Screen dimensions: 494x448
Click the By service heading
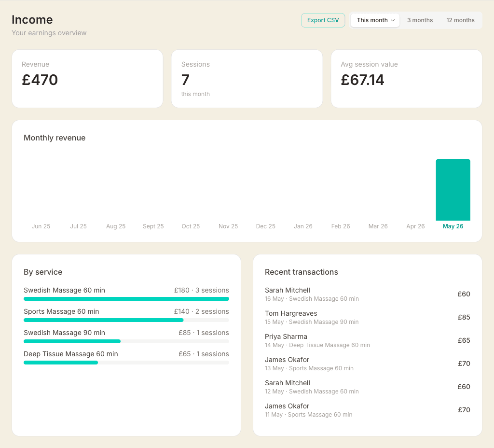point(43,272)
